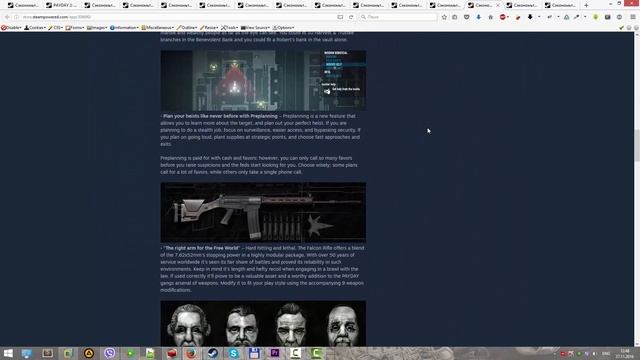640x360 pixels.
Task: Open View Source menu in Web Developer toolbar
Action: click(x=256, y=28)
